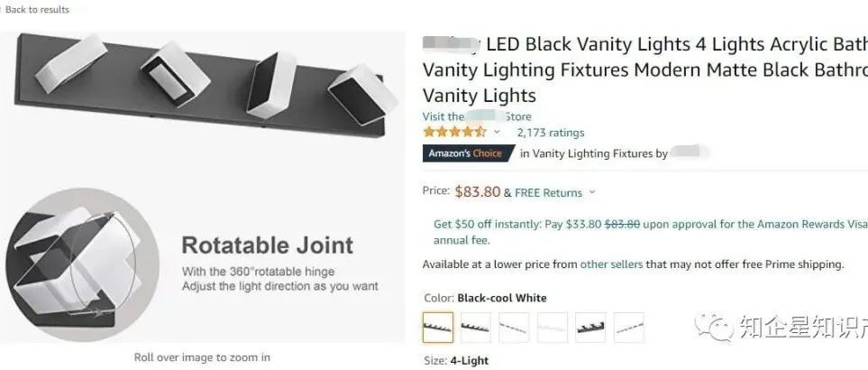Viewport: 868px width, 370px height.
Task: Visit the brand store link
Action: pyautogui.click(x=477, y=116)
